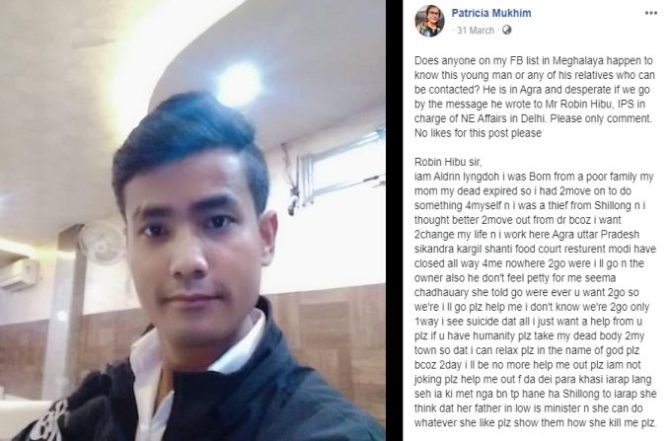
Task: Click the "Does anyone on my FB list" line
Action: (533, 61)
